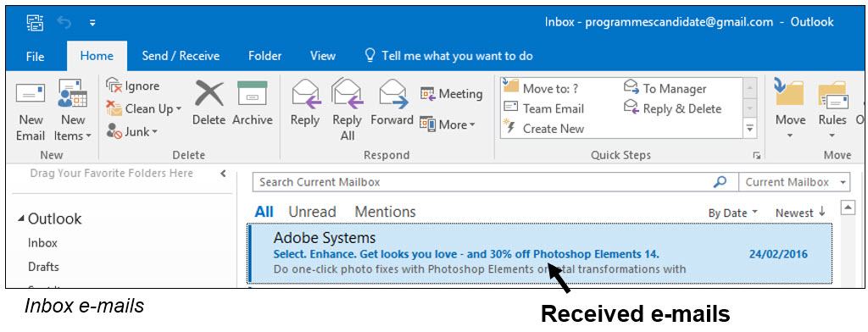Select the 'Move to: ?' quick step
This screenshot has height=332, width=868.
pos(541,88)
